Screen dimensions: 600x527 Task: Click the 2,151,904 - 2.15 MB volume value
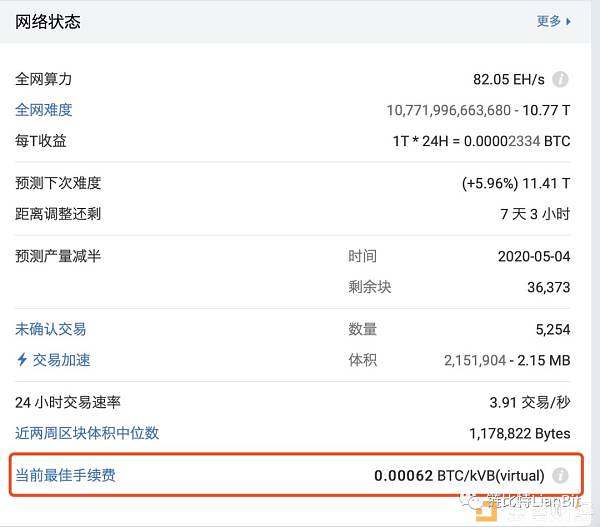(507, 360)
